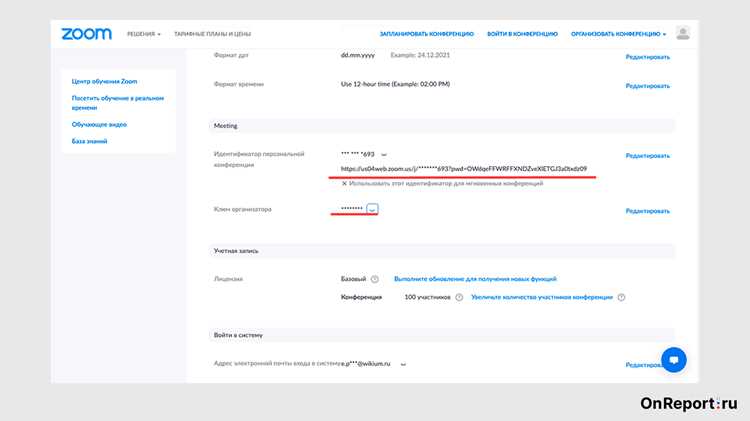Click the Базовый license value
This screenshot has width=750, height=421.
tap(353, 279)
